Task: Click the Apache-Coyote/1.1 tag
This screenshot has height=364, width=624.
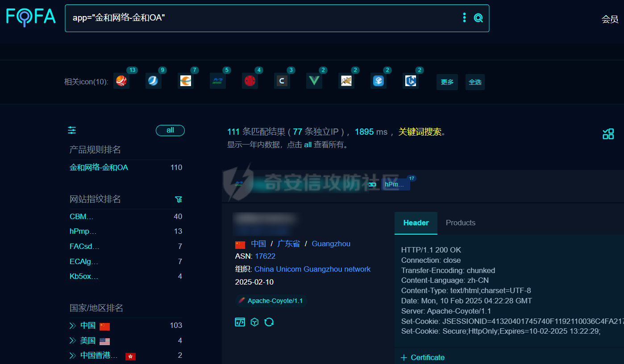Action: (271, 301)
